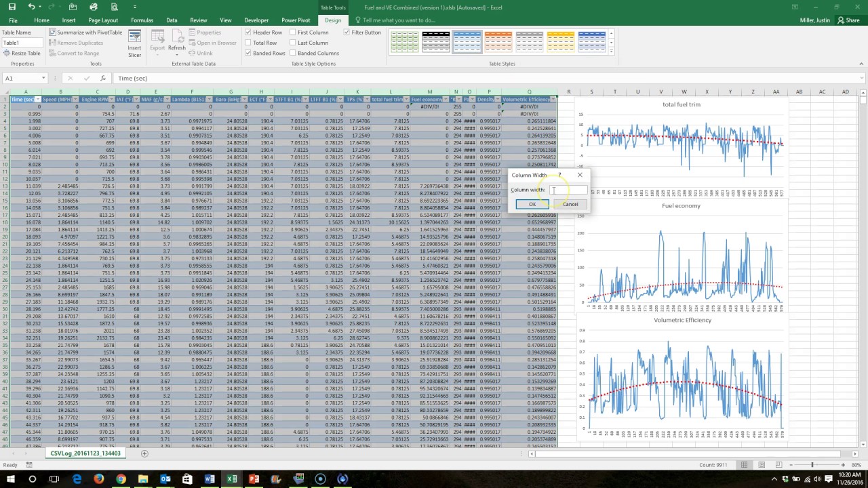
Task: Select the CSVLog_20161123_134403 sheet tab
Action: [85, 453]
